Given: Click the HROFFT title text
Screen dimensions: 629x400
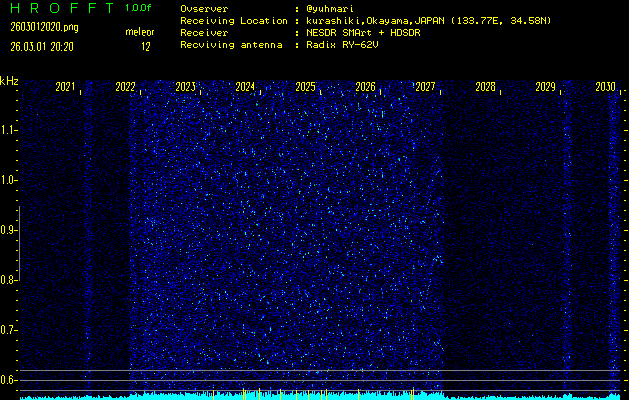Looking at the screenshot, I should [x=63, y=8].
